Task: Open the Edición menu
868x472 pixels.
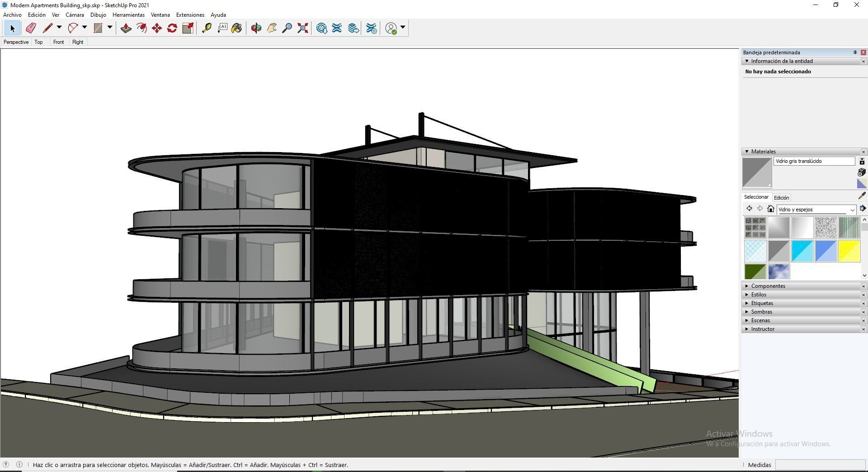Action: 37,15
